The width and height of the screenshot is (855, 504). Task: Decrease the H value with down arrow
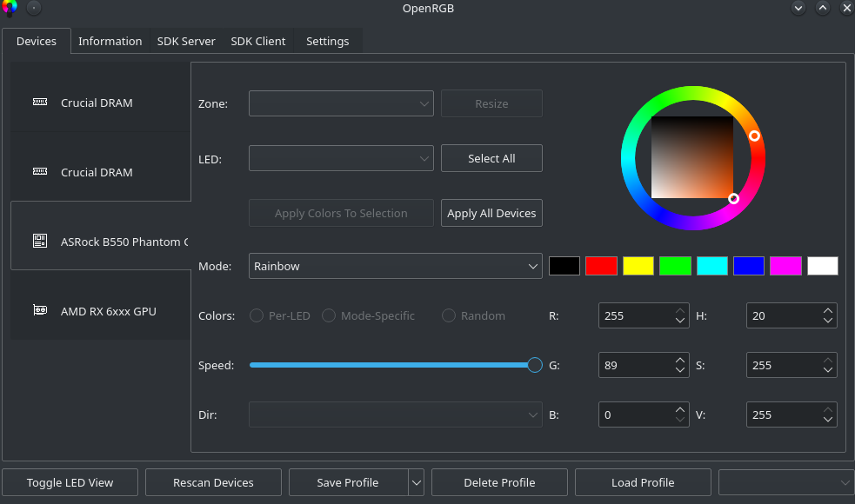tap(828, 321)
